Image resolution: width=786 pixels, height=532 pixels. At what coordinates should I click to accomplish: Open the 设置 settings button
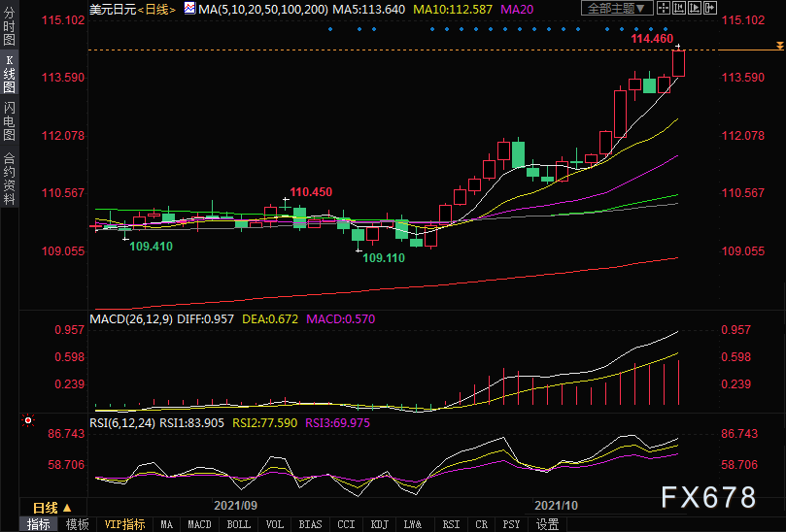(547, 524)
